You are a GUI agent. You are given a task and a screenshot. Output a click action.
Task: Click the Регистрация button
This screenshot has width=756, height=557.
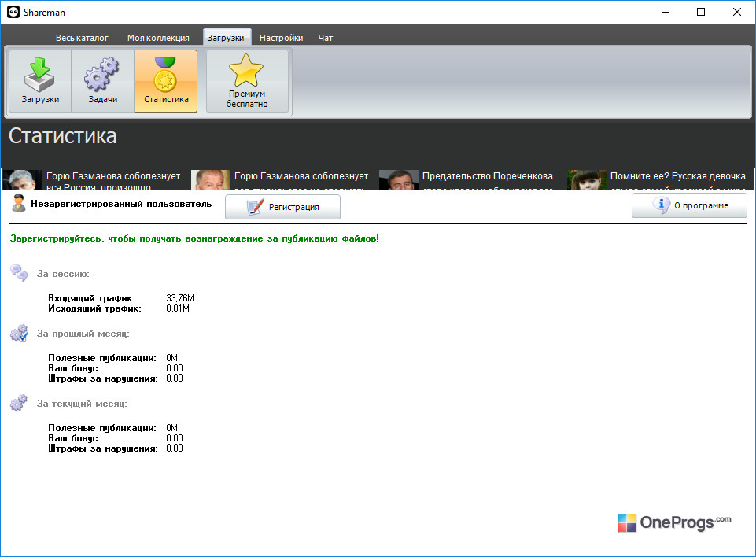point(282,207)
